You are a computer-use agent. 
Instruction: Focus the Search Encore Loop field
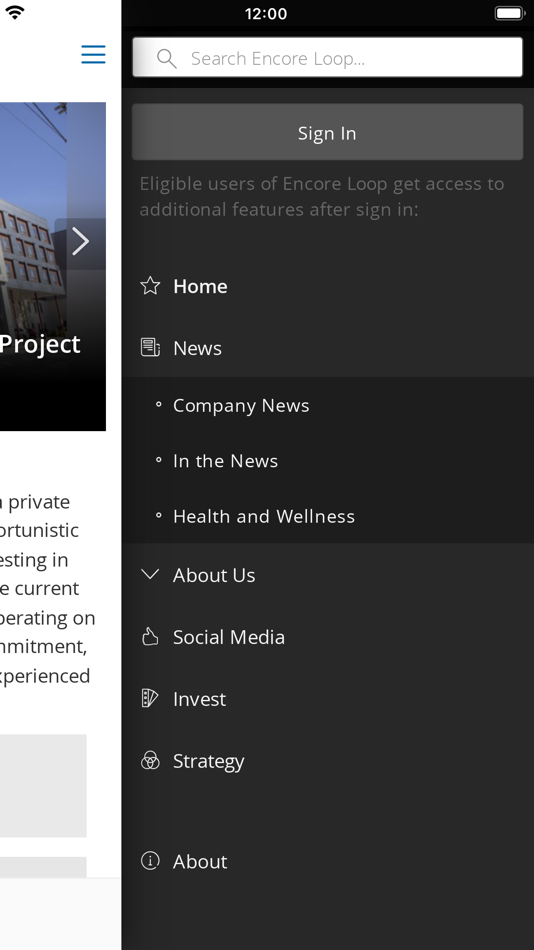pyautogui.click(x=327, y=58)
